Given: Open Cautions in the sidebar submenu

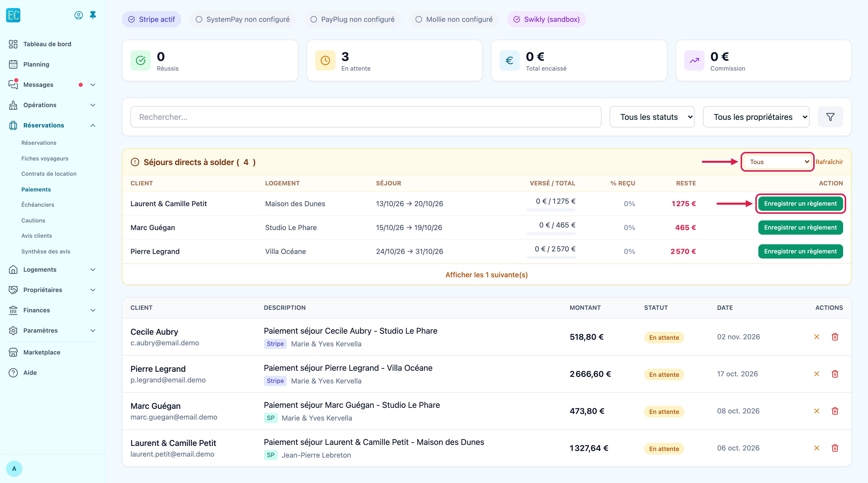Looking at the screenshot, I should click(x=33, y=220).
